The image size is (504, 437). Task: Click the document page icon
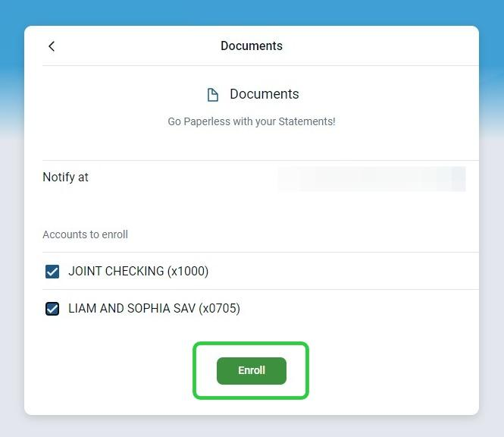[212, 95]
